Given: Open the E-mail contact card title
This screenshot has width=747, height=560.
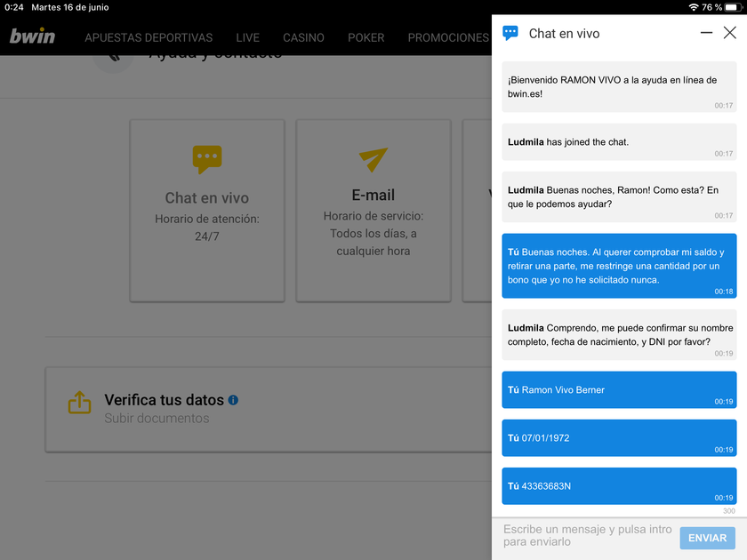Looking at the screenshot, I should click(x=373, y=195).
